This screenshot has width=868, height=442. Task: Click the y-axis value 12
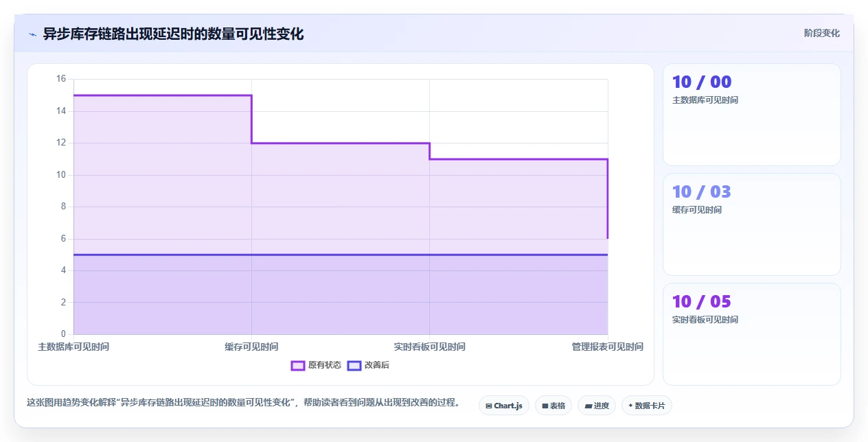click(60, 143)
